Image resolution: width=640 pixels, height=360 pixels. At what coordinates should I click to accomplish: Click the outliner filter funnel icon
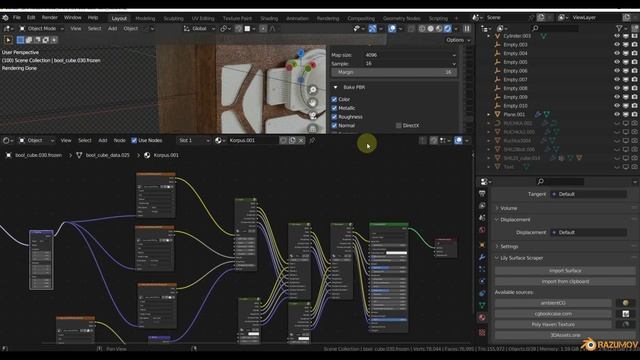coord(619,28)
